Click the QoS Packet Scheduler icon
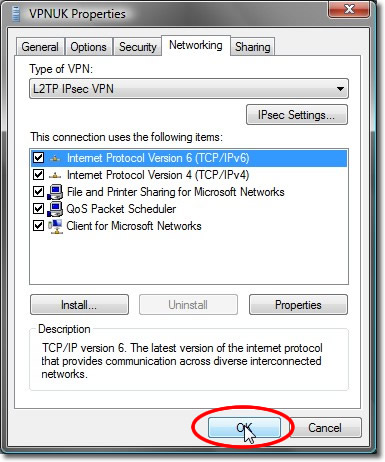 coord(55,209)
